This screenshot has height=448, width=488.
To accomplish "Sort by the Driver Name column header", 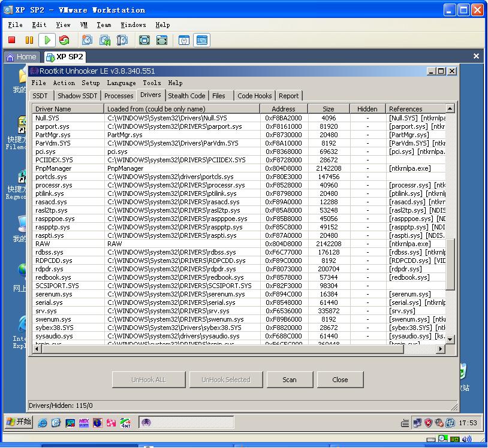I will [68, 109].
